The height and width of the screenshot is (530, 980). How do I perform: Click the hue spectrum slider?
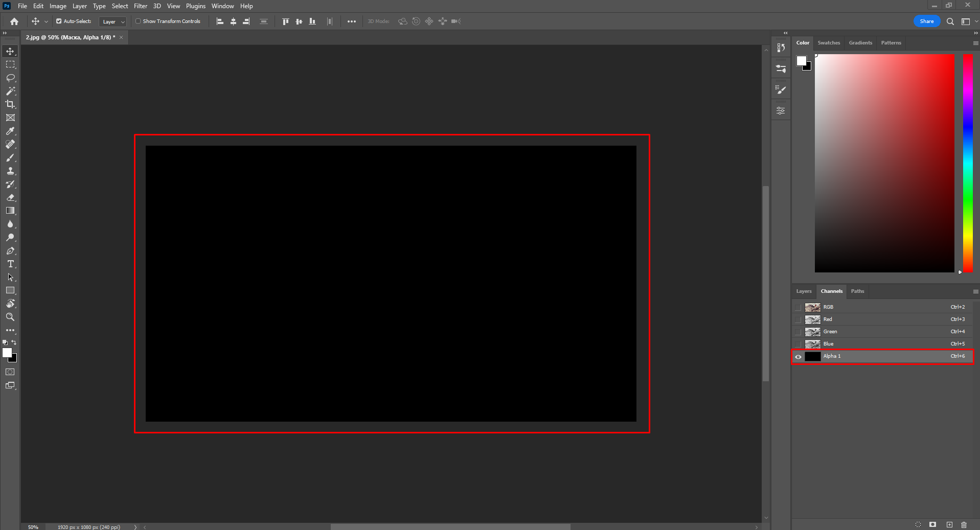pyautogui.click(x=968, y=164)
